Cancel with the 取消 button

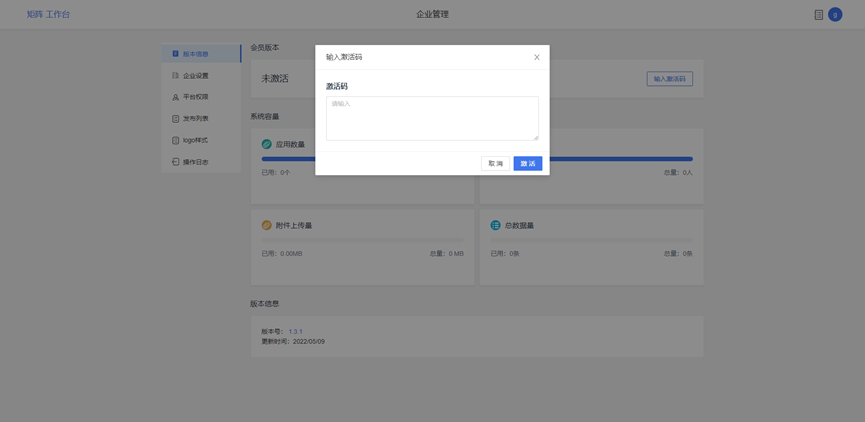click(495, 164)
